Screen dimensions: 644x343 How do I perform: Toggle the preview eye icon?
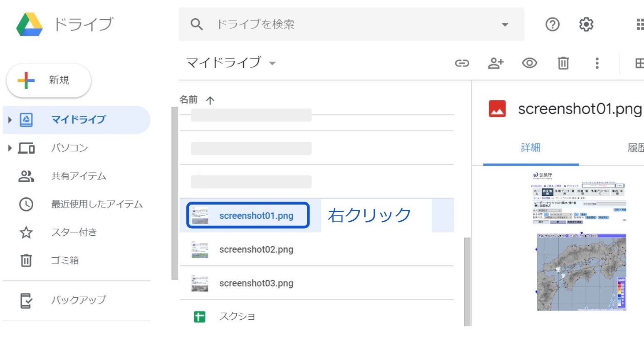(529, 63)
